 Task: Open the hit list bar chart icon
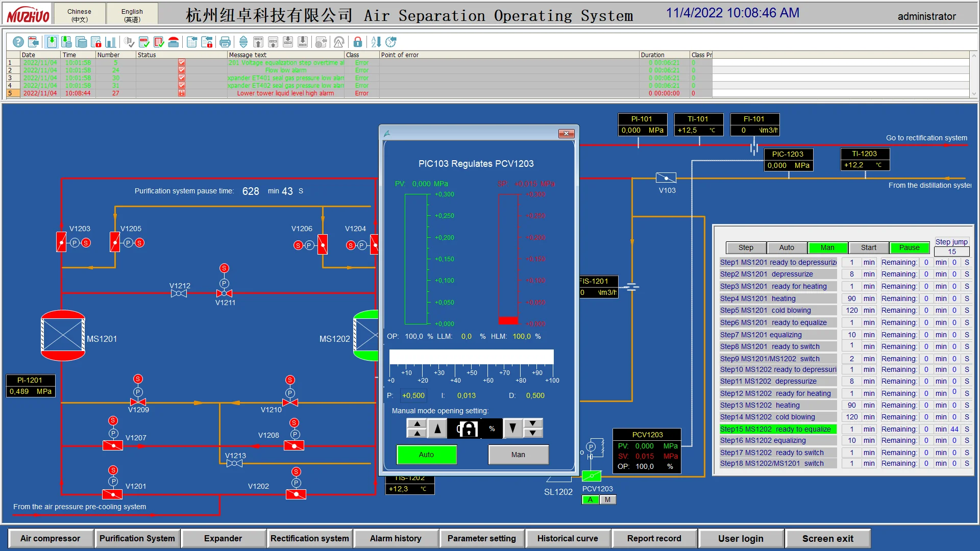[x=111, y=42]
